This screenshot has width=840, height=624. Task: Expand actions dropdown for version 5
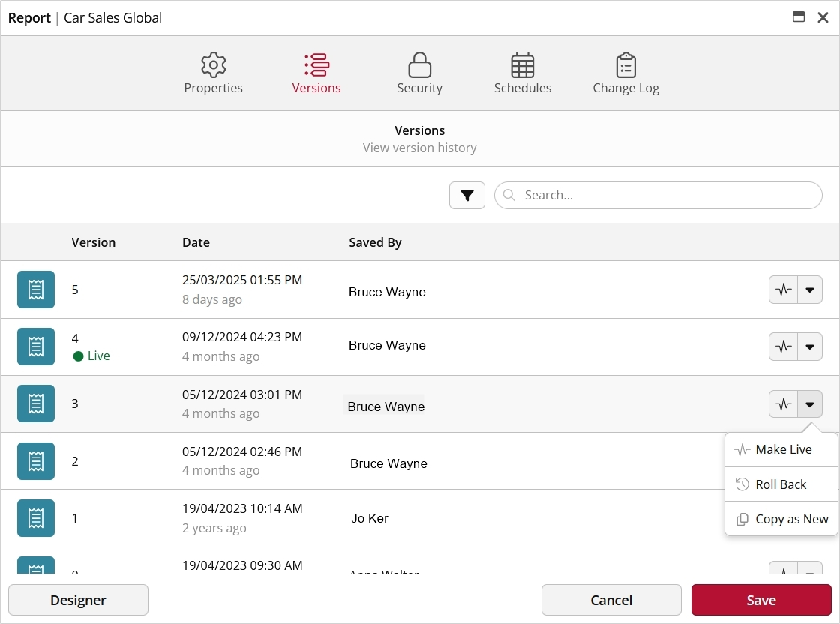810,289
